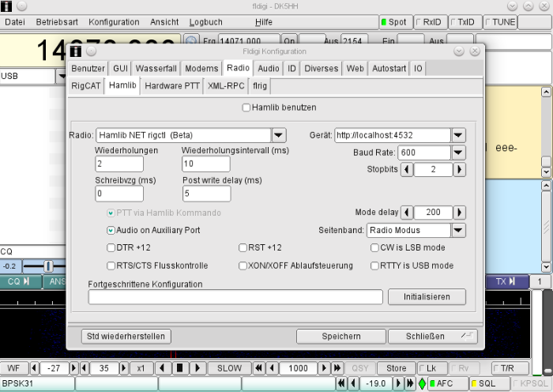Click the clock icon beside Frq field
The width and height of the screenshot is (553, 392).
(191, 40)
